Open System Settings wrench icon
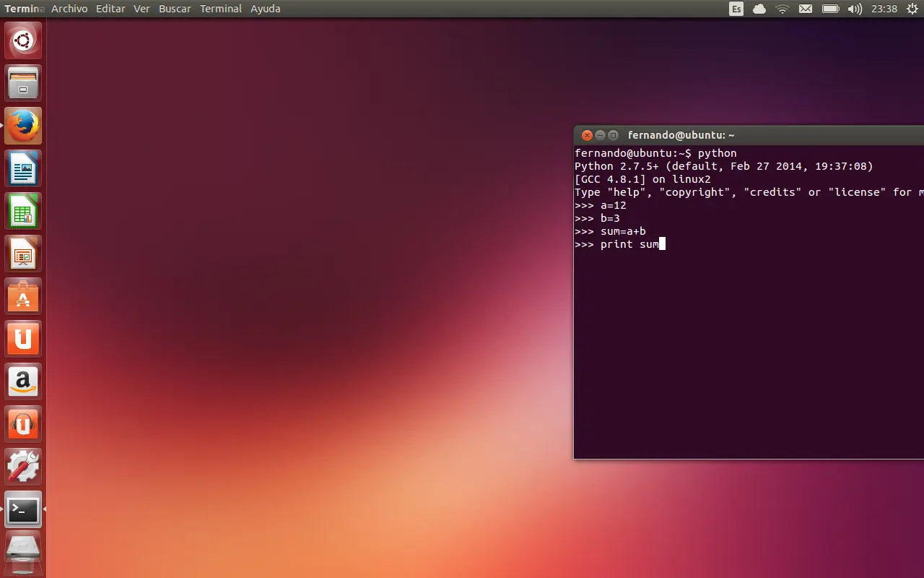 [23, 467]
